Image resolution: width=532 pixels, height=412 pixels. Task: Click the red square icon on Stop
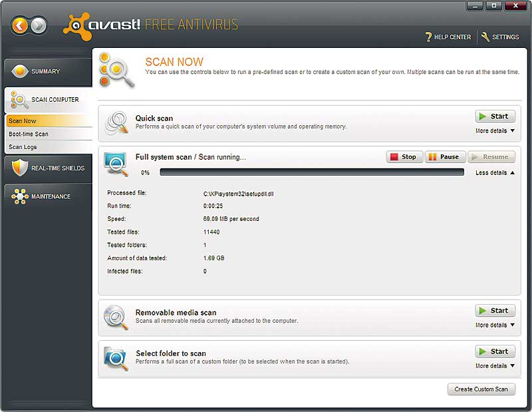(394, 157)
